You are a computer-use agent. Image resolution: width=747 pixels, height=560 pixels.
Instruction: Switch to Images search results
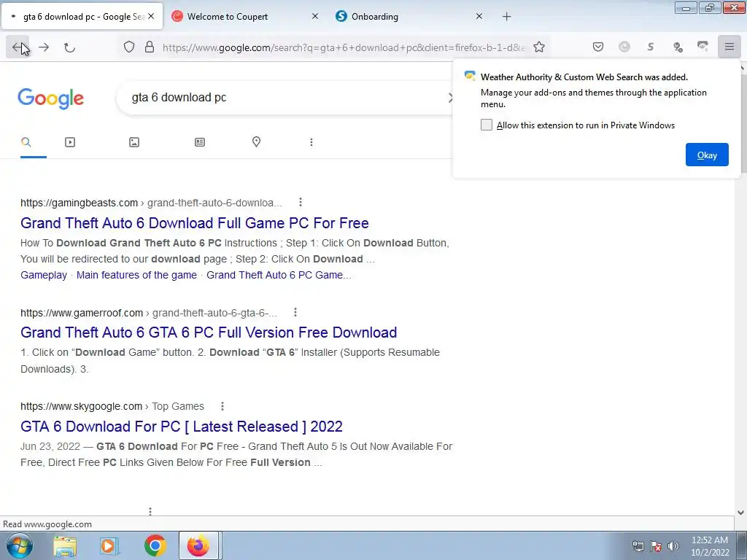[134, 142]
